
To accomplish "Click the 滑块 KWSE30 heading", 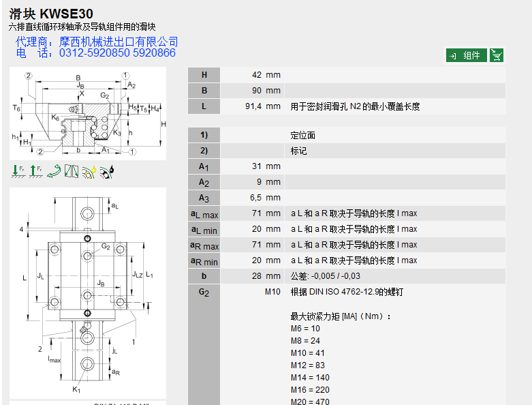I will 51,14.
